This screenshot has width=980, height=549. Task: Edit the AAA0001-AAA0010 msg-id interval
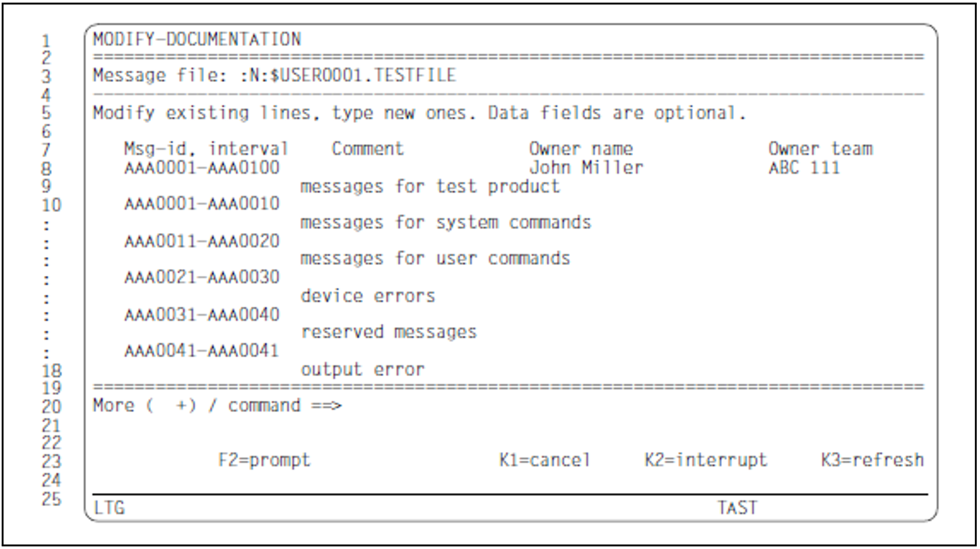pyautogui.click(x=202, y=204)
